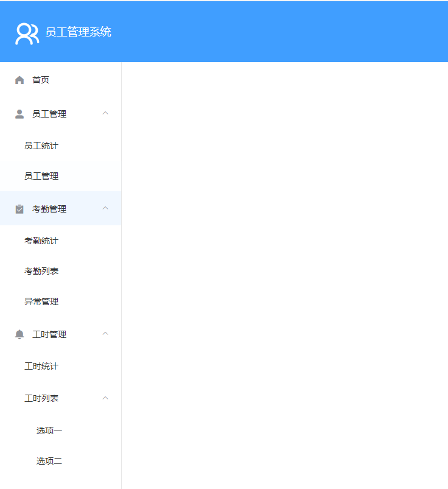
Task: Select the 考勤管理 menu label
Action: click(x=49, y=209)
